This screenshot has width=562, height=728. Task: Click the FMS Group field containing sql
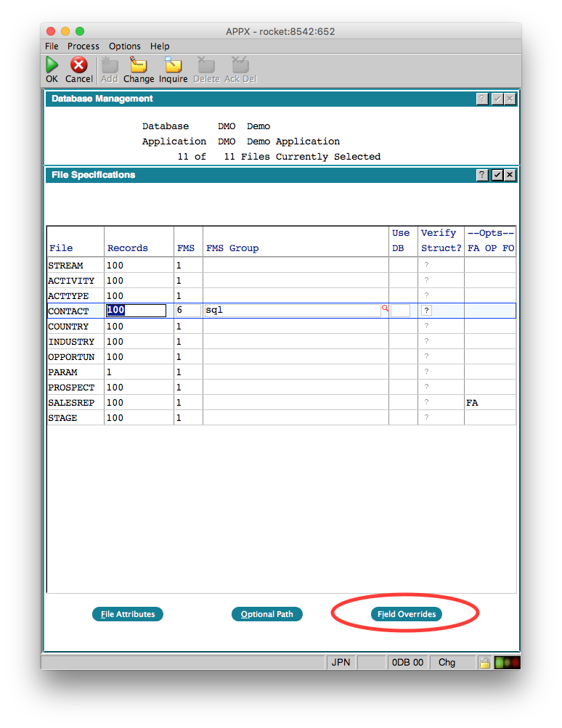292,311
